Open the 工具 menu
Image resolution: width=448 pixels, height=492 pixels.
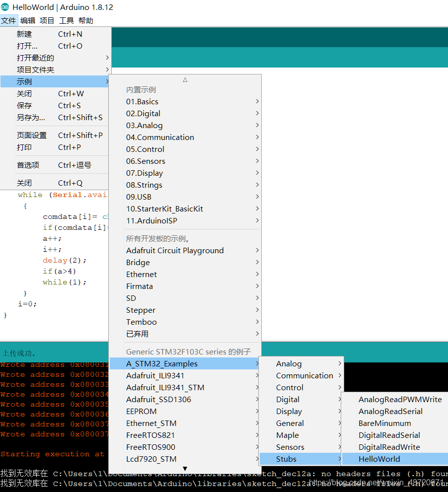click(x=67, y=21)
